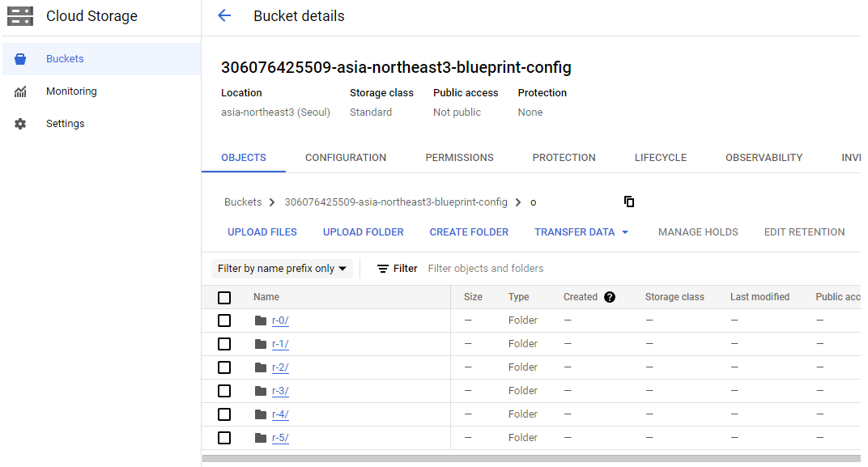Check the box for folder r-4/

pos(224,414)
